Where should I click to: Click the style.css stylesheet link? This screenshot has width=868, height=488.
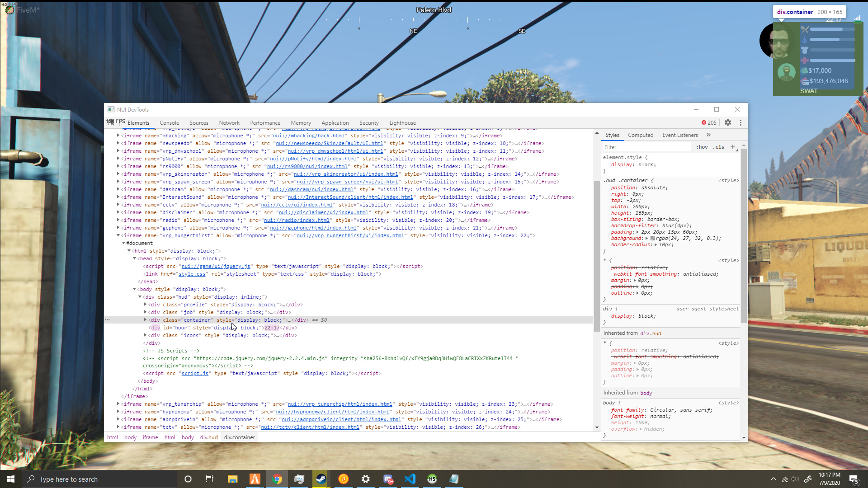192,274
